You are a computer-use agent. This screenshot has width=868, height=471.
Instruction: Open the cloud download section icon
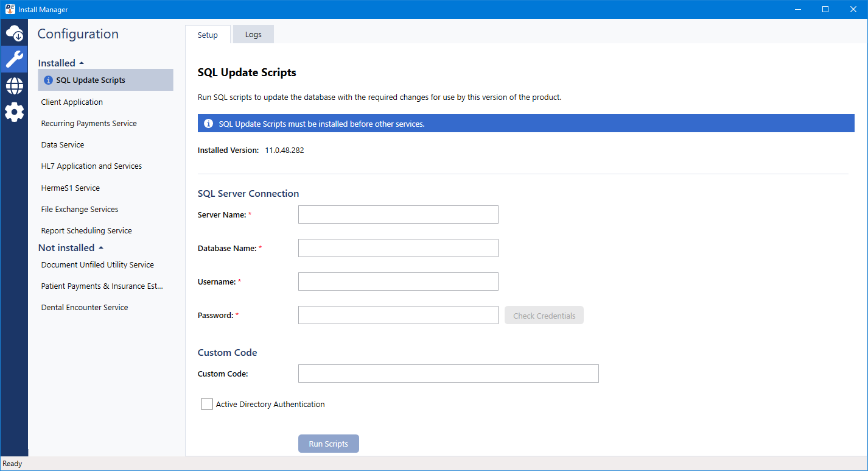coord(14,33)
